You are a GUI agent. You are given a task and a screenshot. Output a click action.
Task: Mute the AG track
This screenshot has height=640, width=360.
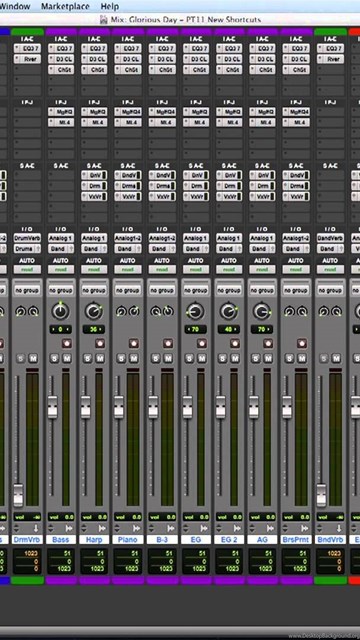pyautogui.click(x=269, y=358)
